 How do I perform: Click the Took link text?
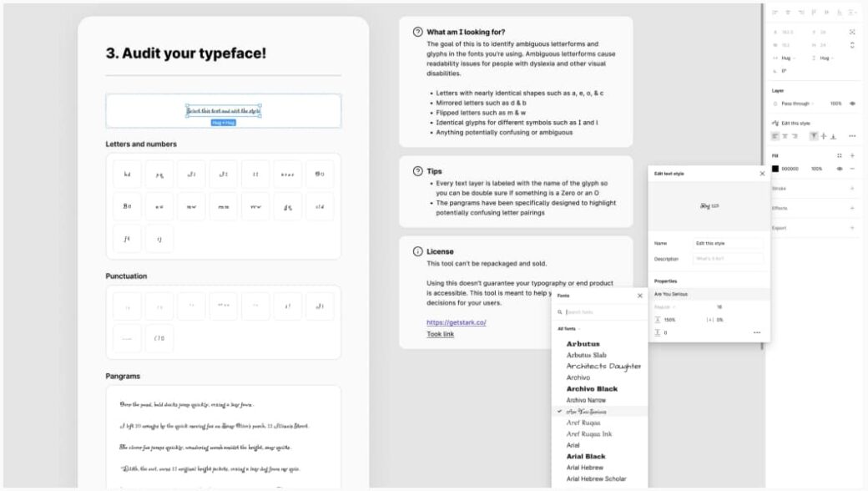click(x=440, y=333)
